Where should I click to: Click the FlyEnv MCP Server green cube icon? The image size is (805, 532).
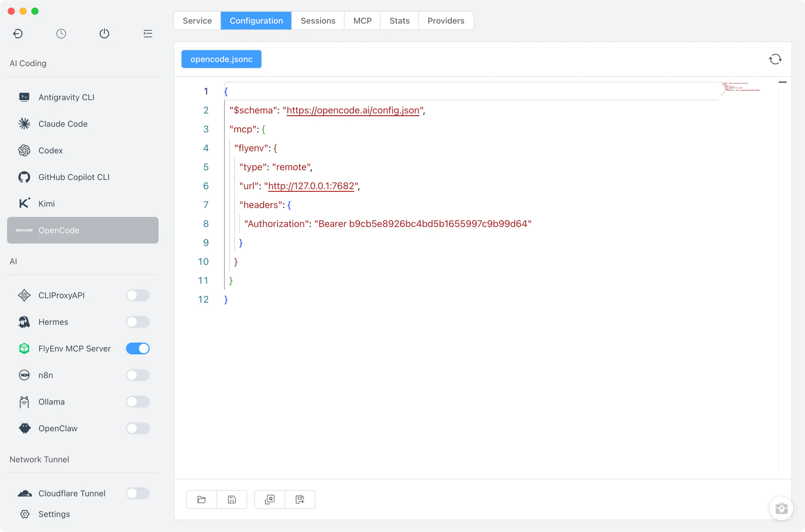click(x=24, y=349)
